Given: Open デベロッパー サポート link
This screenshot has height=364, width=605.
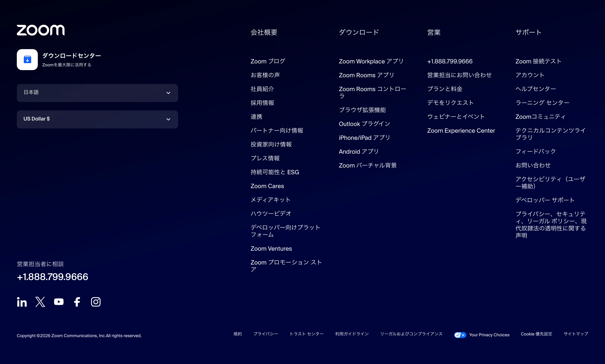Looking at the screenshot, I should [x=545, y=200].
